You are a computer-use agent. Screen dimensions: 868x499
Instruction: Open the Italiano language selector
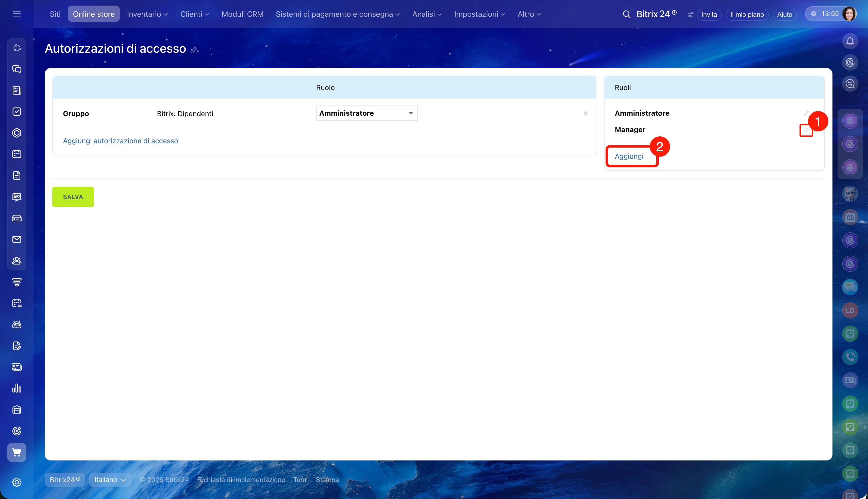tap(110, 479)
